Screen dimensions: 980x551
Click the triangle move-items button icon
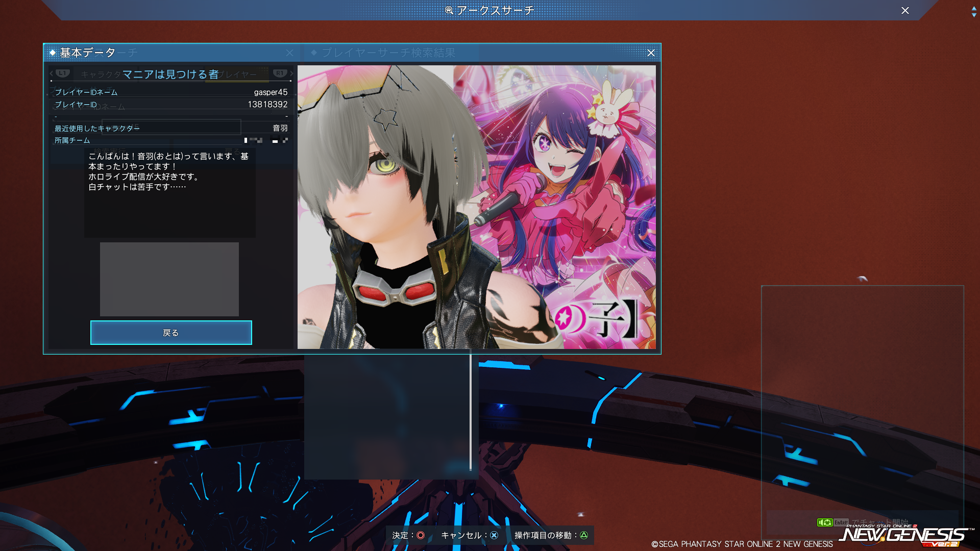[x=584, y=535]
